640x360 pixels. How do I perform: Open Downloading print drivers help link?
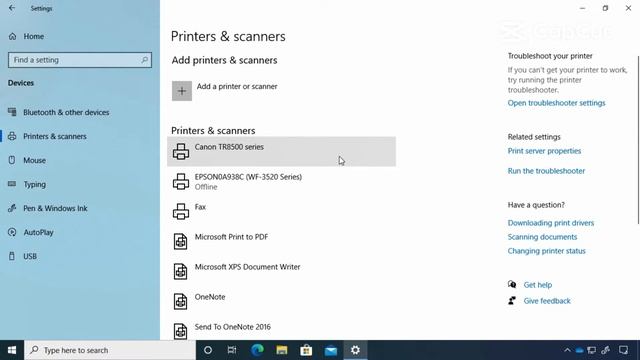551,223
